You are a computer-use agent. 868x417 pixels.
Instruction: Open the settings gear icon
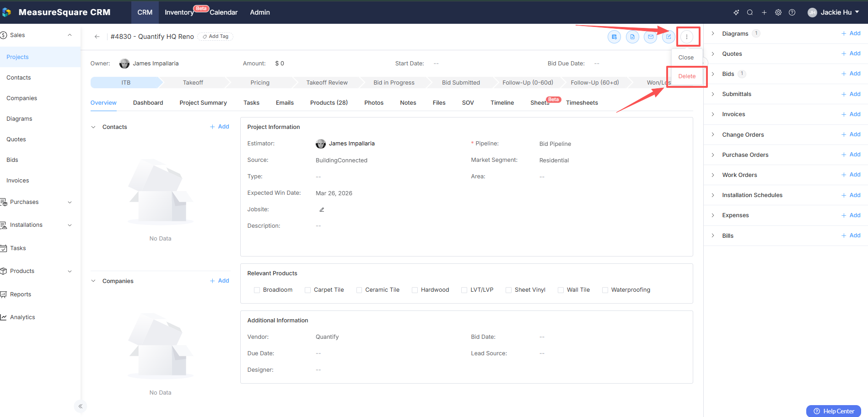click(778, 12)
